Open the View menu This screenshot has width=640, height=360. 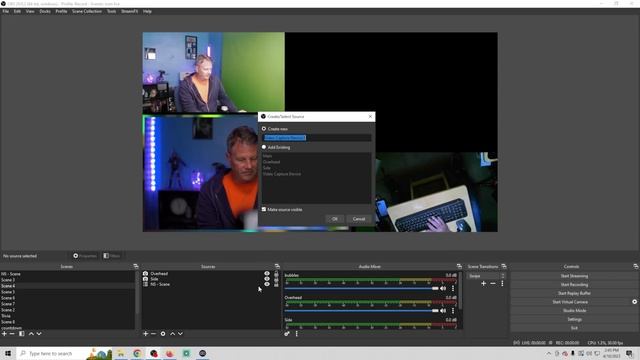click(30, 11)
